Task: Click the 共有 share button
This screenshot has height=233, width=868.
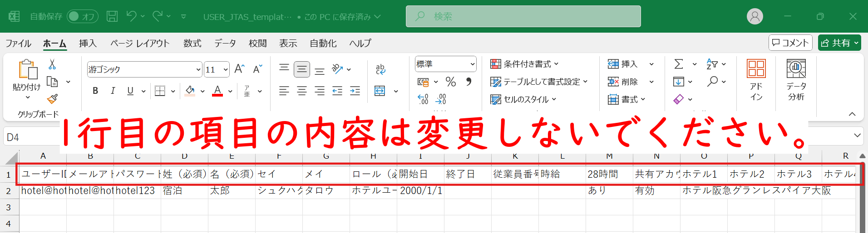Action: tap(839, 43)
